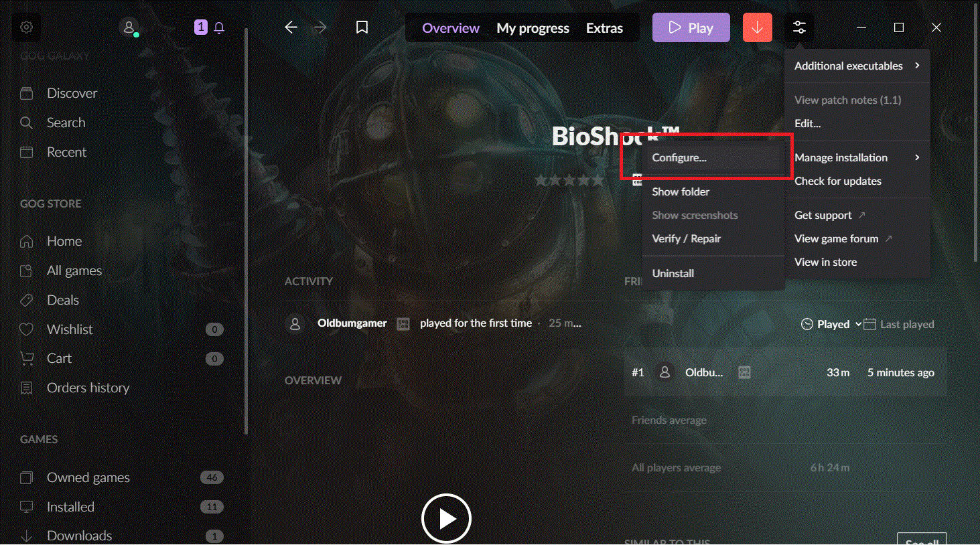Screen dimensions: 980x545
Task: Expand the Manage installation submenu
Action: (x=857, y=157)
